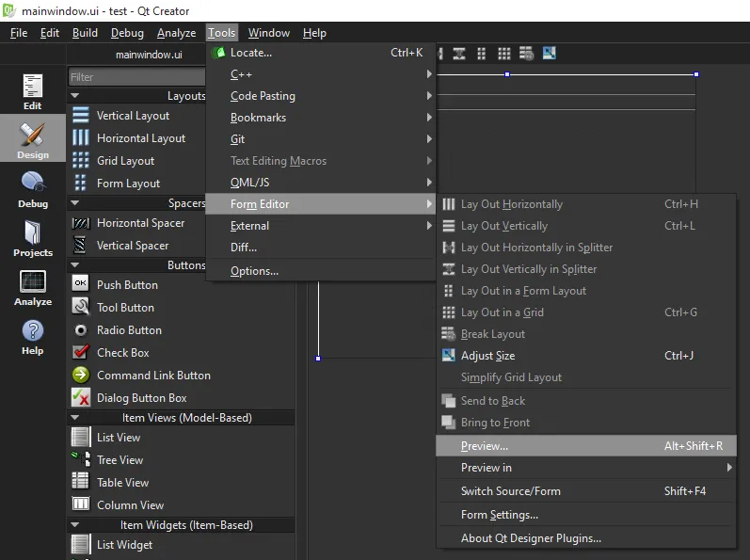Expand the Preview in submenu
750x560 pixels.
pos(585,468)
